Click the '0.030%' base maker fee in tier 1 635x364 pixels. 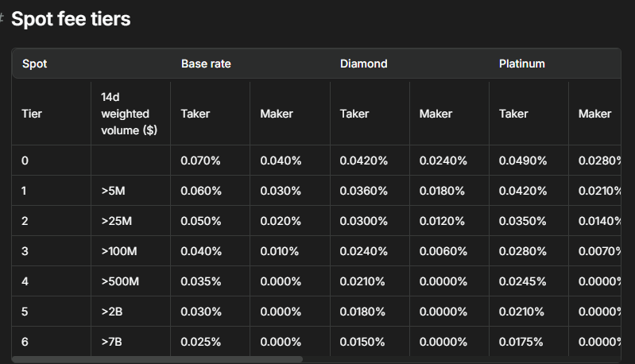[x=281, y=191]
